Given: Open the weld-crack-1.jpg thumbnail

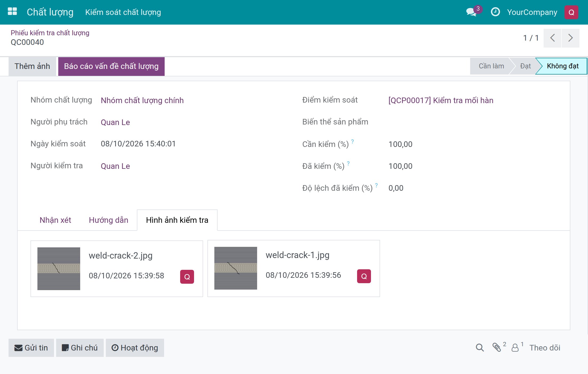Looking at the screenshot, I should [236, 268].
